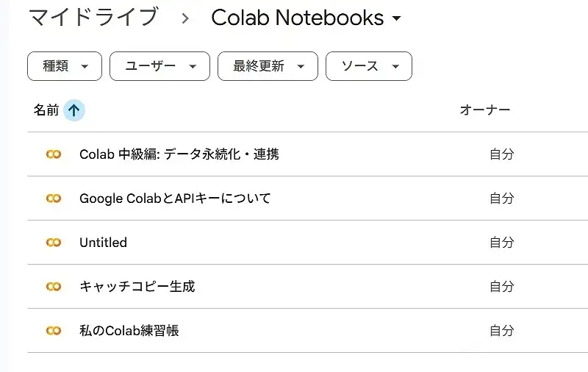The width and height of the screenshot is (588, 372).
Task: Click the breadcrumb chevron separator
Action: [185, 18]
